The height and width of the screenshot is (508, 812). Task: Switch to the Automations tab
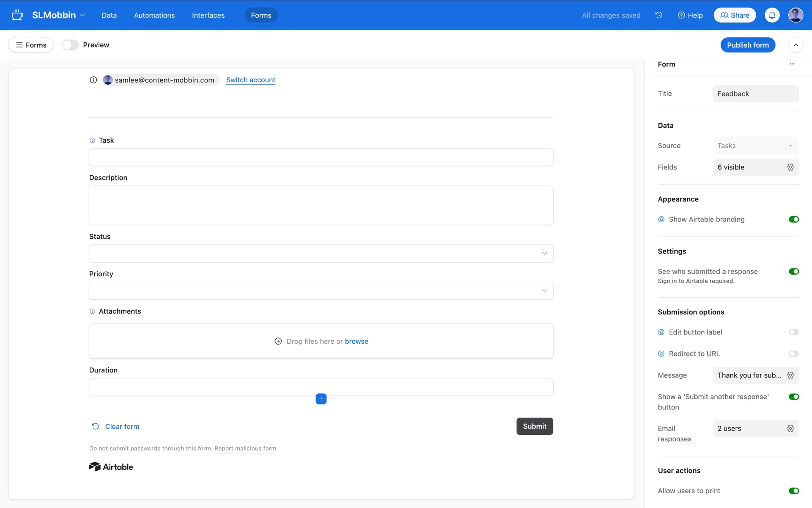154,15
